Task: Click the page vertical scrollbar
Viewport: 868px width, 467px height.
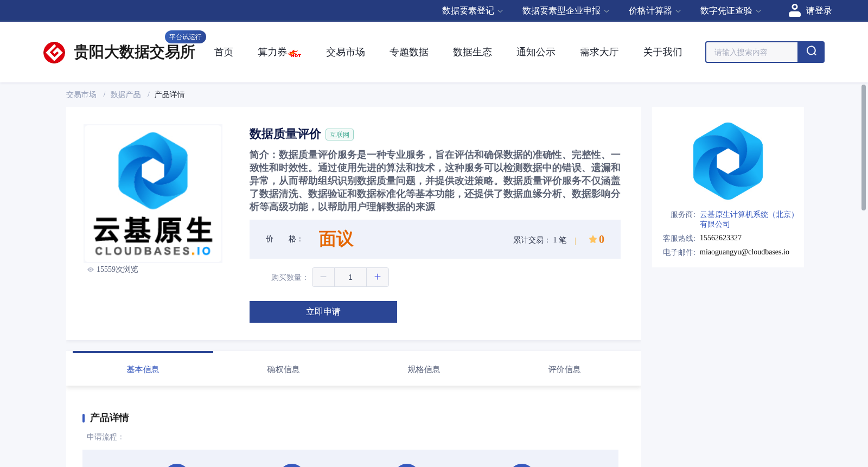Action: (864, 148)
